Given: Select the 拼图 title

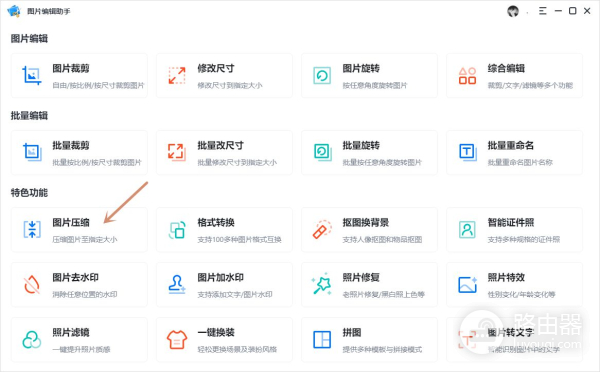Looking at the screenshot, I should (x=352, y=332).
